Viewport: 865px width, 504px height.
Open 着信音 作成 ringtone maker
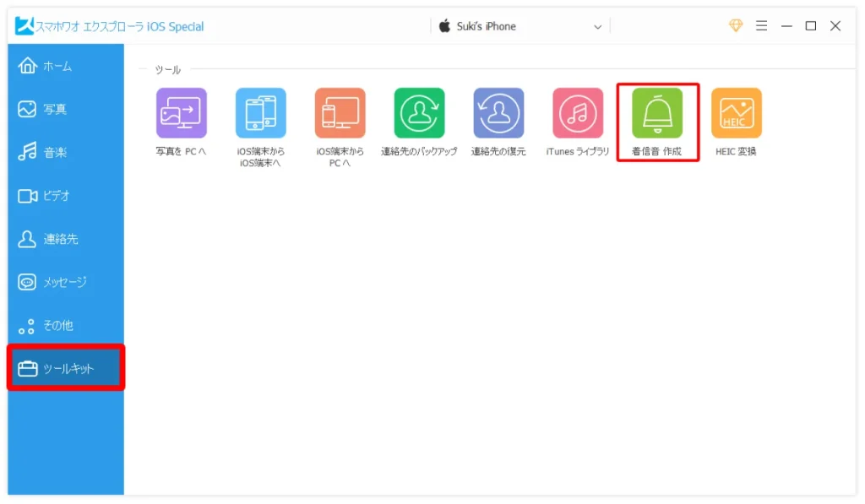click(x=657, y=113)
